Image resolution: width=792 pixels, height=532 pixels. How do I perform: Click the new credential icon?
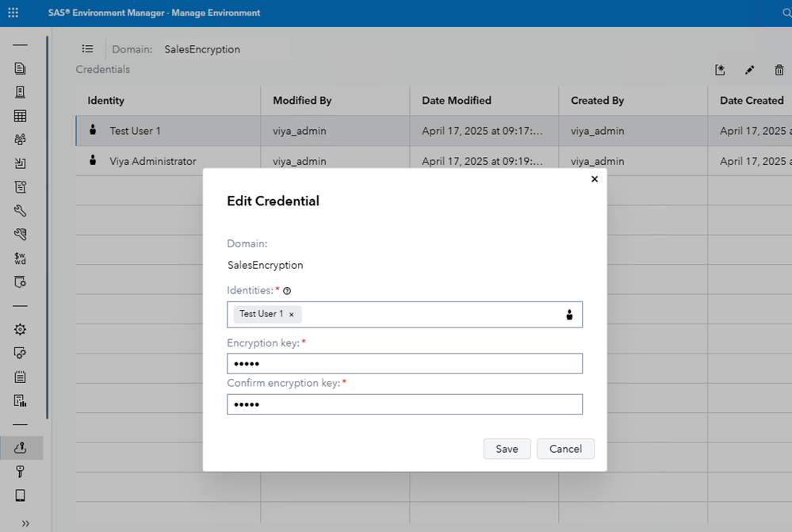click(x=721, y=70)
